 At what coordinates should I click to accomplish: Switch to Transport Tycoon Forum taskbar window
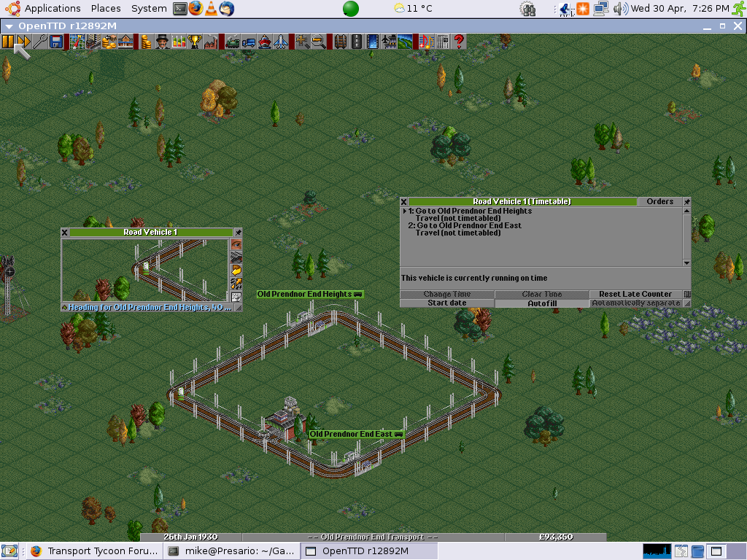(x=94, y=551)
